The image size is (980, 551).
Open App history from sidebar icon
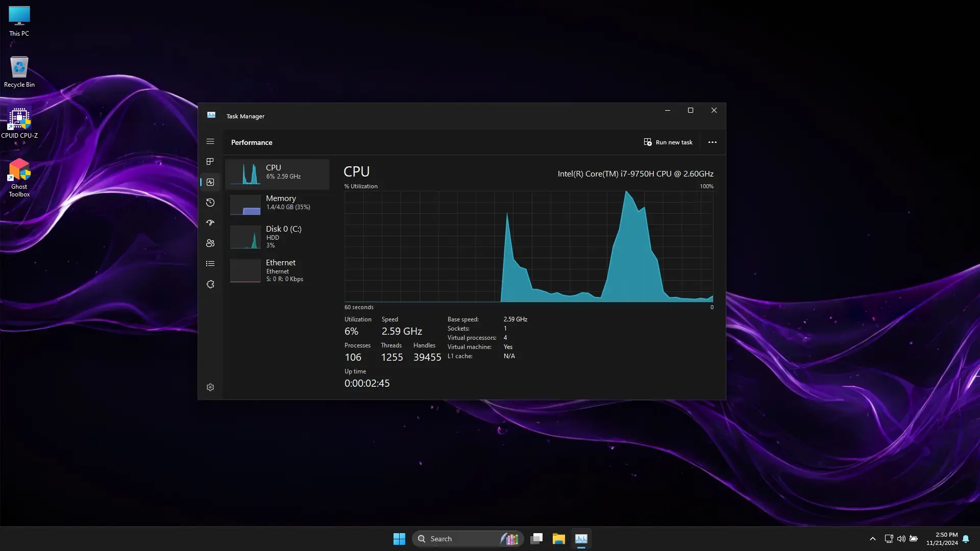[210, 203]
